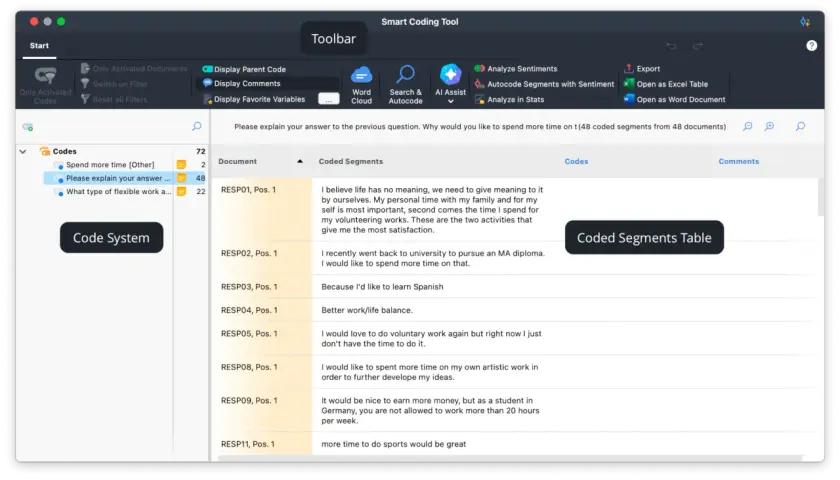840x480 pixels.
Task: Click the undo arrow icon
Action: [671, 46]
